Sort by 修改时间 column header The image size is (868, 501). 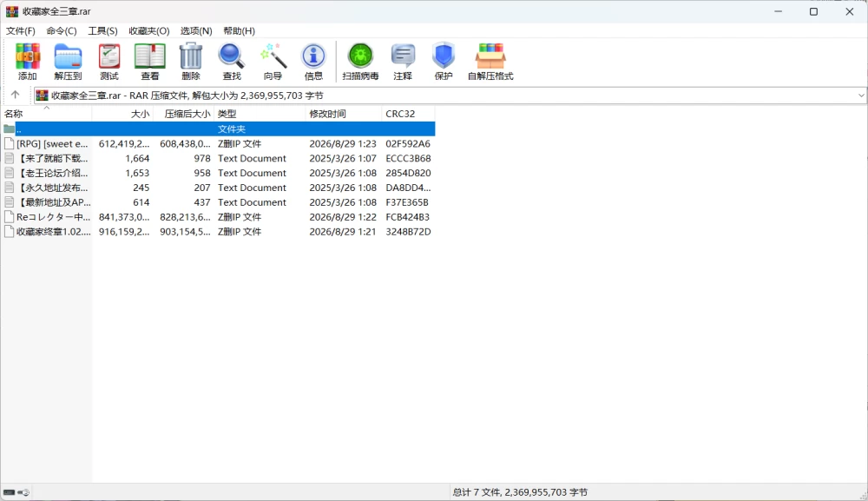click(343, 114)
